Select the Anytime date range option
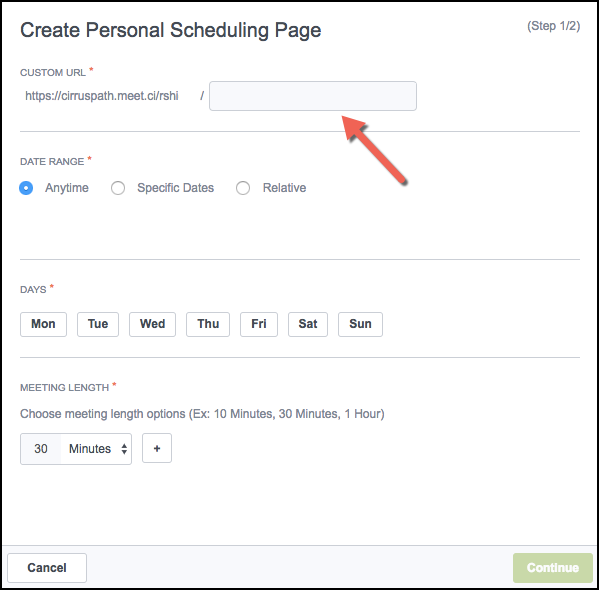This screenshot has width=599, height=590. tap(26, 188)
